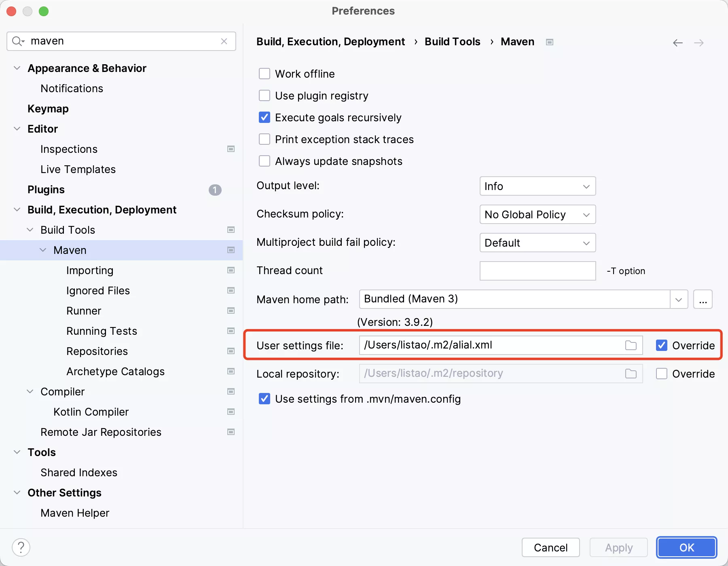
Task: Collapse the Build Tools chevron
Action: click(30, 230)
